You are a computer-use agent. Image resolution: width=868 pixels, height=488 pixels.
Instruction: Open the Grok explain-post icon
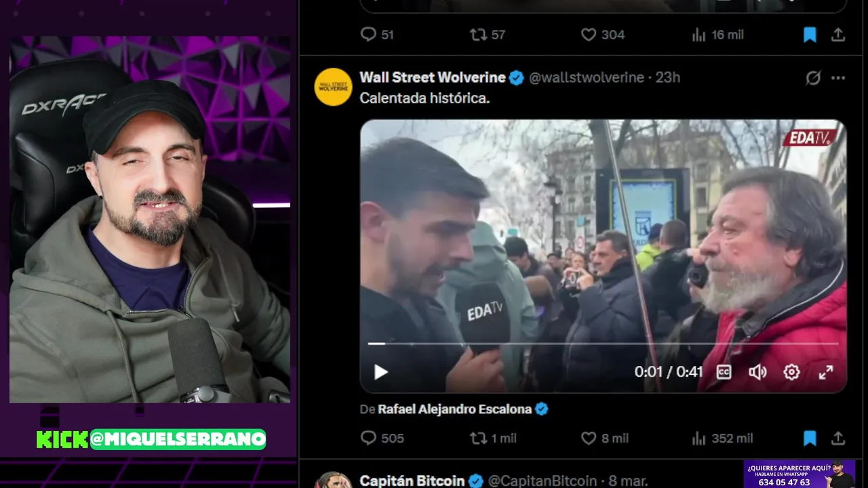point(813,78)
